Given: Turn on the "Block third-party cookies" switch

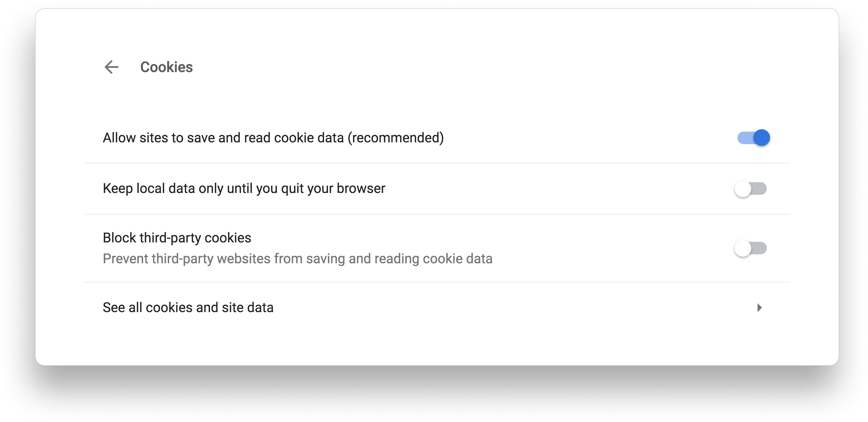Looking at the screenshot, I should point(750,248).
